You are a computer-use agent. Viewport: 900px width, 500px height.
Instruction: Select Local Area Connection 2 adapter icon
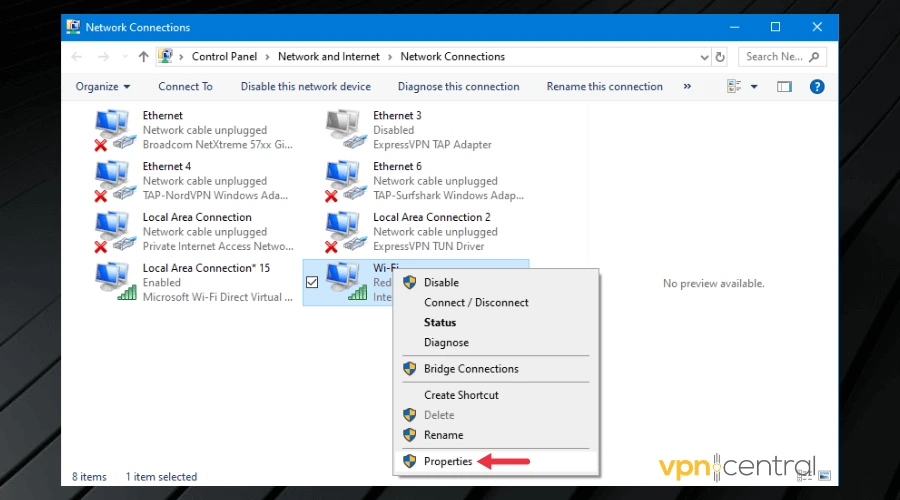pos(346,232)
